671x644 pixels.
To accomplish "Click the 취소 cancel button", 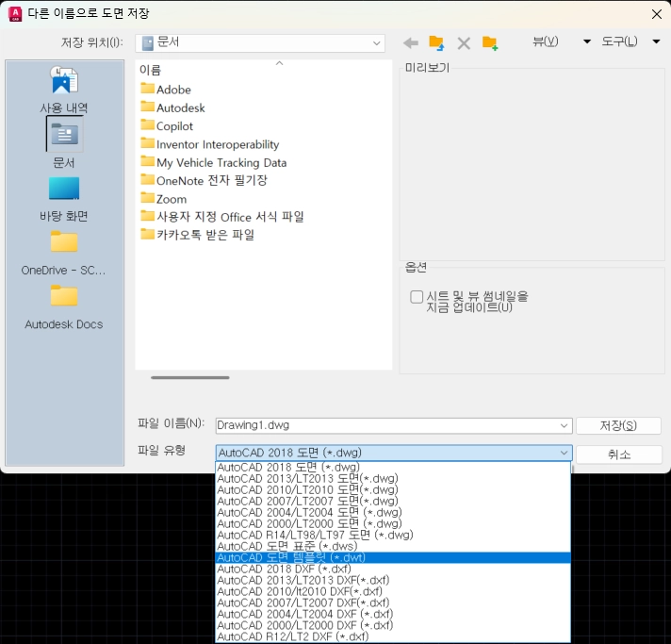I will point(619,454).
